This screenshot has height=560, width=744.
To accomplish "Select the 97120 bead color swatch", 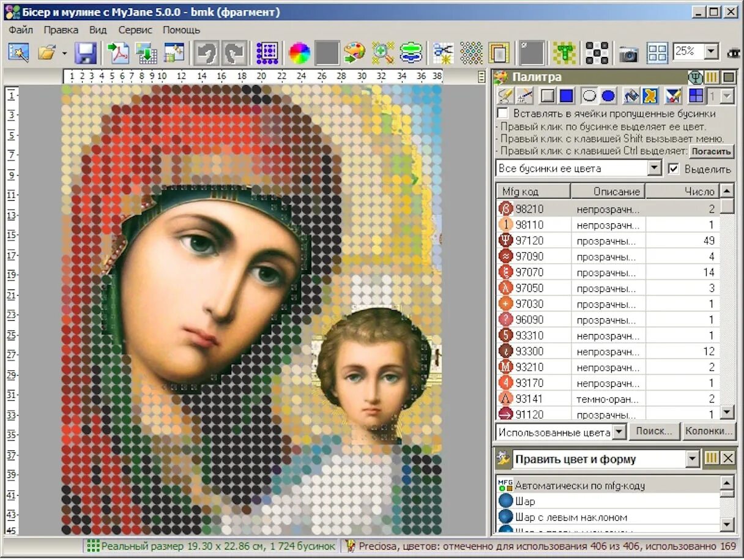I will coord(505,241).
